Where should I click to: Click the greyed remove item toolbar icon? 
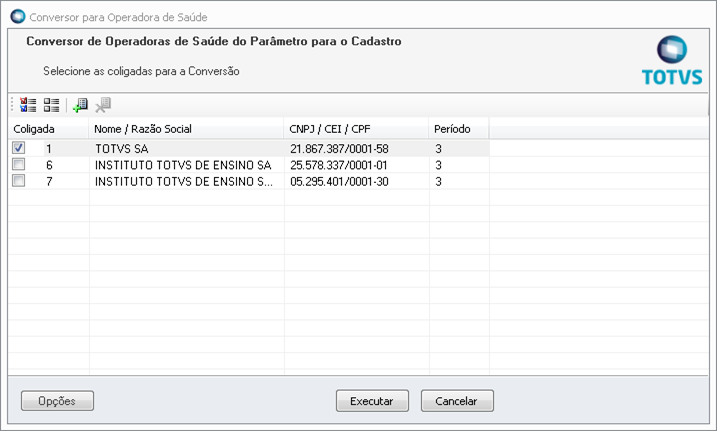103,104
